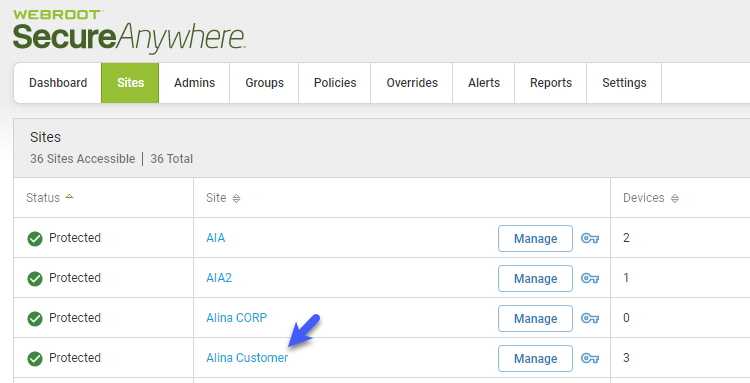The height and width of the screenshot is (383, 750).
Task: Open the AIA2 site link
Action: click(x=219, y=278)
